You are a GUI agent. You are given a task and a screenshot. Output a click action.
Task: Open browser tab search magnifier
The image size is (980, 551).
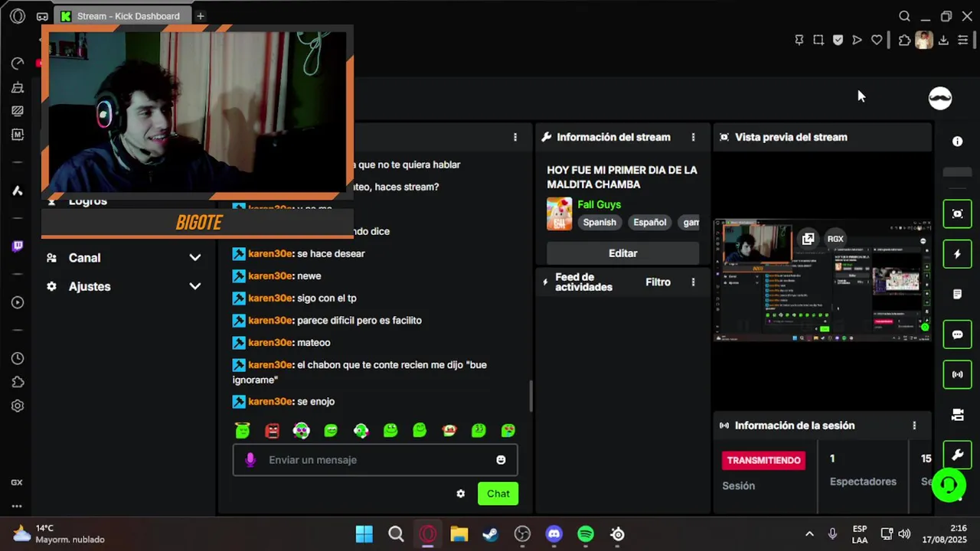(x=904, y=16)
